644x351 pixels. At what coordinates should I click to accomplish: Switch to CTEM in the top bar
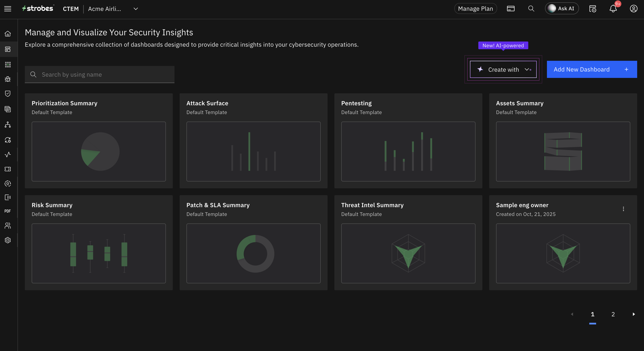pos(71,9)
